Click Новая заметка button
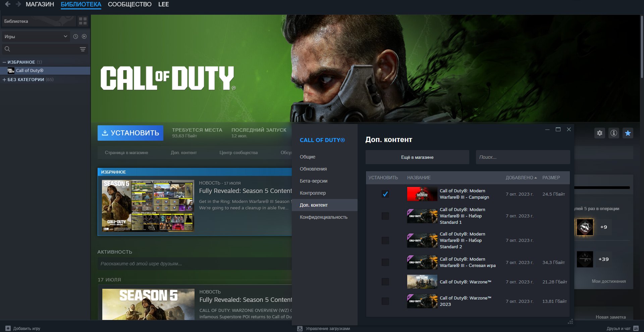 tap(611, 317)
